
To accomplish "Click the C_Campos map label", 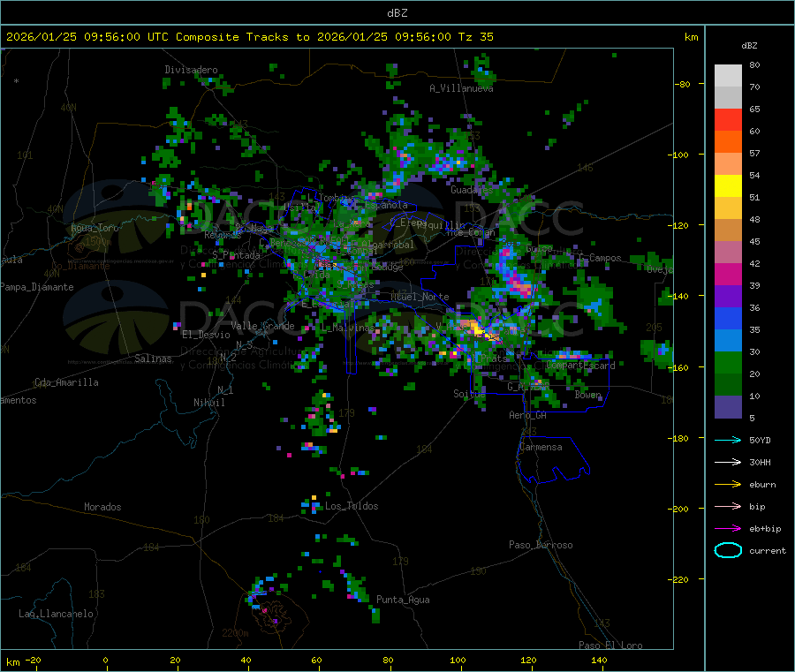I will coord(601,258).
